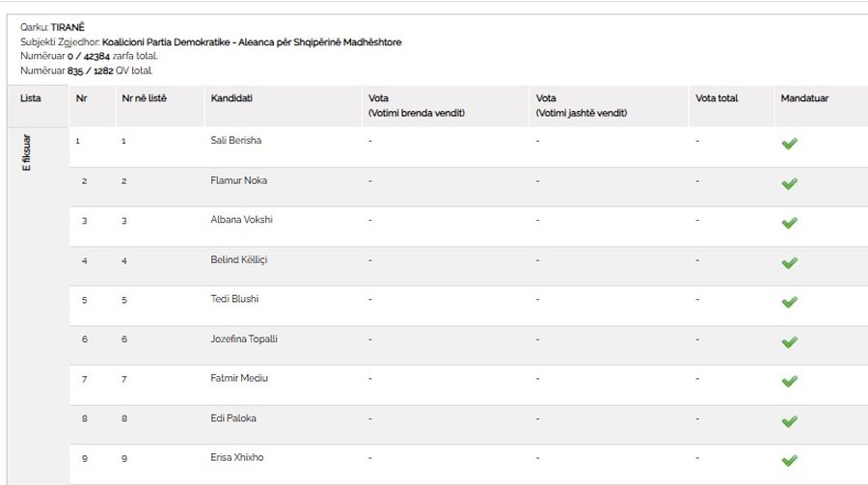Click Belind Këlliçi's green mandate checkmark
The width and height of the screenshot is (868, 485).
coord(789,263)
